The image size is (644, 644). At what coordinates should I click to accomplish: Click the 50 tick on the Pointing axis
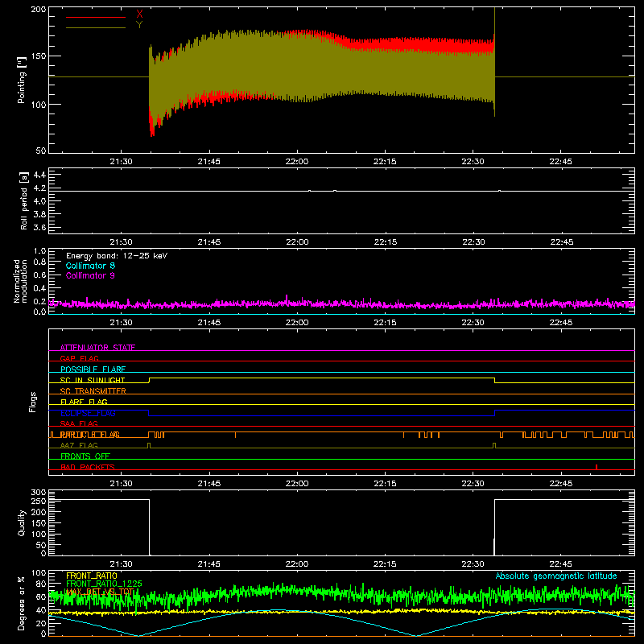[41, 151]
